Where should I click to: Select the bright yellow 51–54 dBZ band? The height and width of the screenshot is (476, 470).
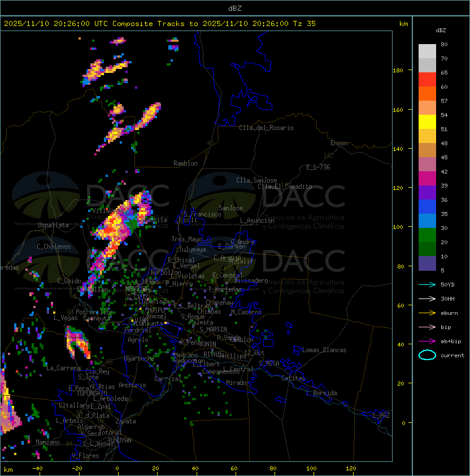427,122
